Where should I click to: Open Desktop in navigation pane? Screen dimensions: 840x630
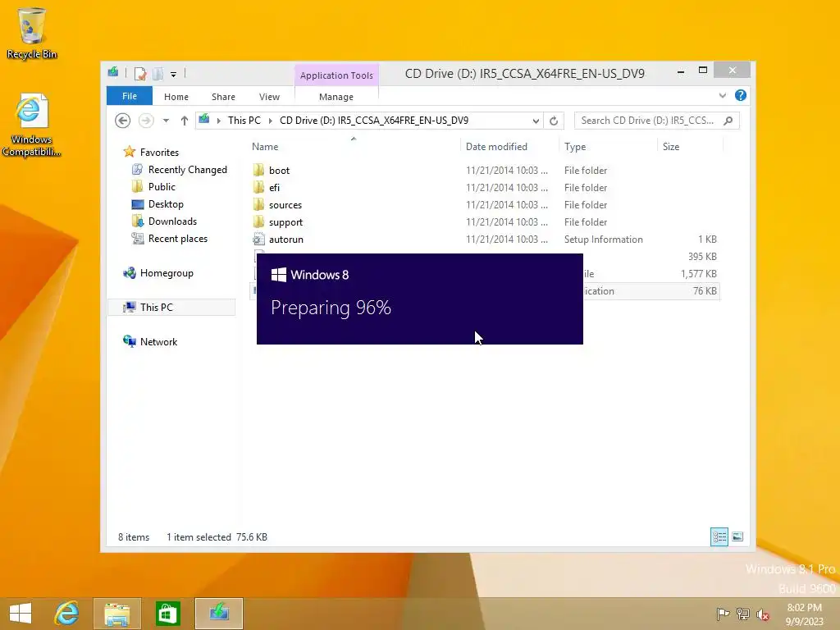point(166,204)
